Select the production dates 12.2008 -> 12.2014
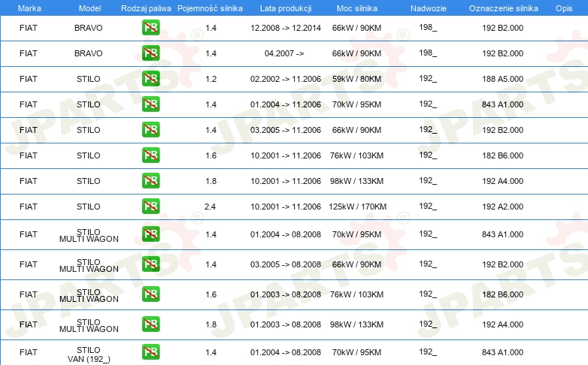 pos(286,28)
